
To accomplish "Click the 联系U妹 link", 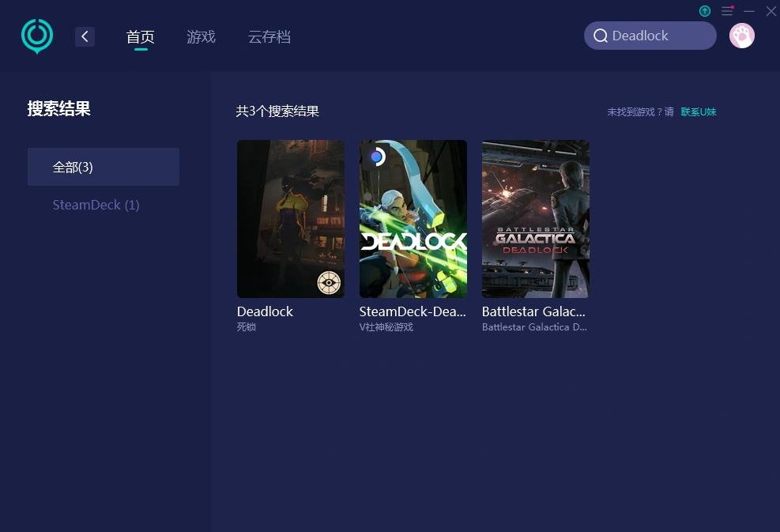I will [x=699, y=112].
